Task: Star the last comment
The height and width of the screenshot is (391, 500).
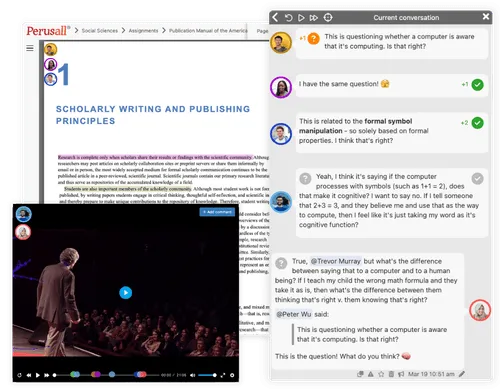Action: coord(381,374)
